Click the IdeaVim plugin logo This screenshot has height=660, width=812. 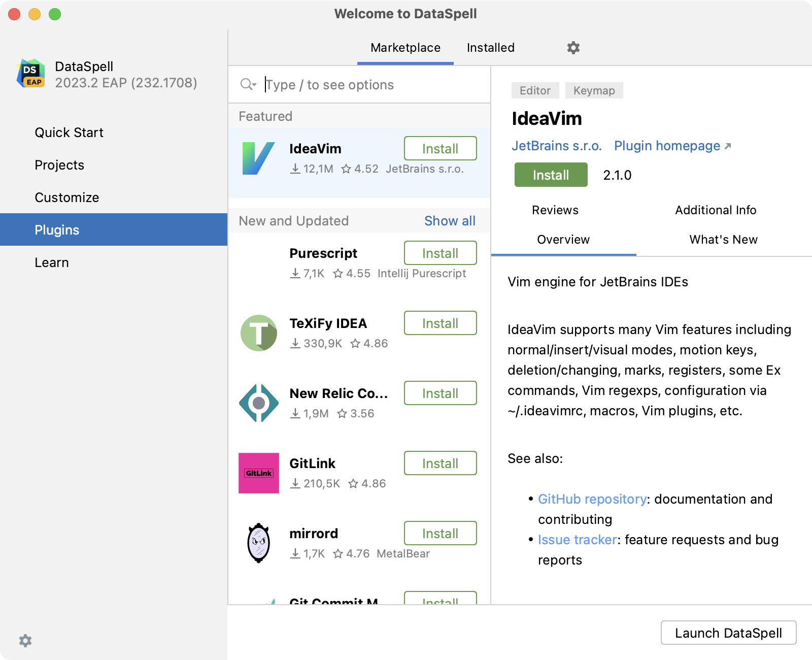(x=259, y=158)
